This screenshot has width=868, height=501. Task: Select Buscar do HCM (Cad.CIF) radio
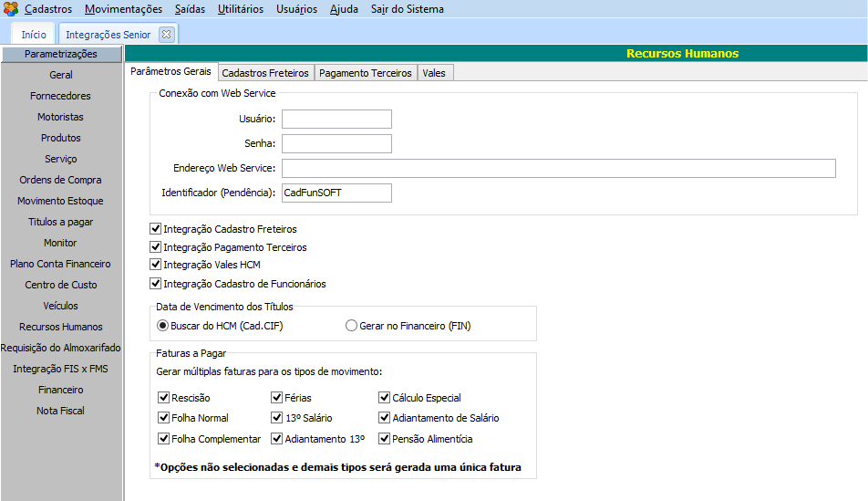point(162,326)
